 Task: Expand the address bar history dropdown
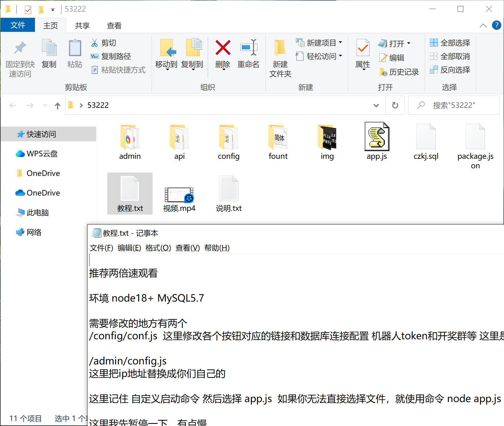point(376,105)
